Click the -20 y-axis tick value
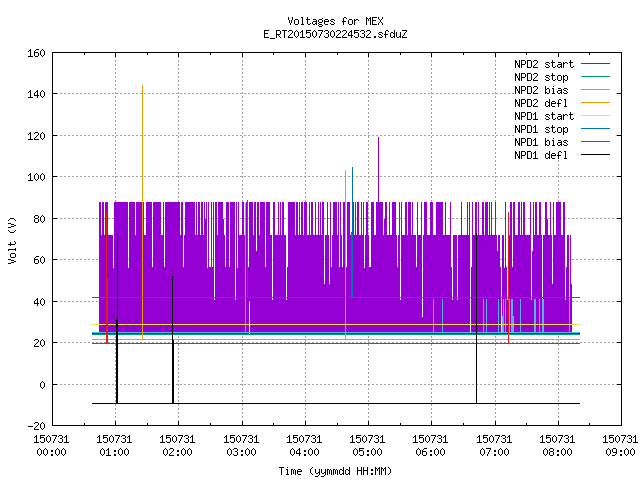Screen dimensions: 640x480 click(36, 426)
